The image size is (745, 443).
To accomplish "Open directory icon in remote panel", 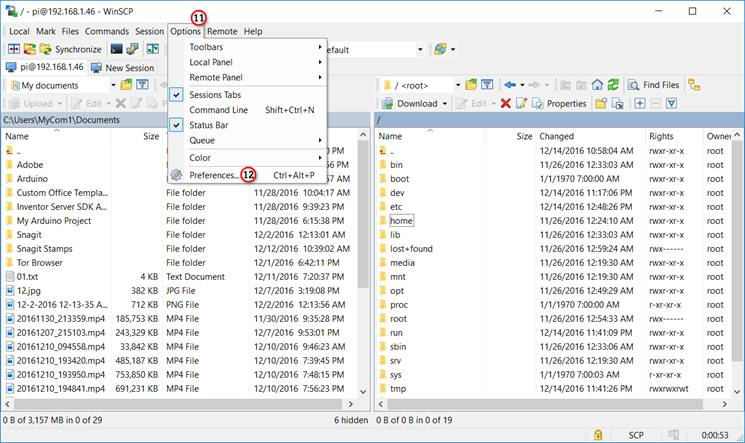I will click(471, 85).
